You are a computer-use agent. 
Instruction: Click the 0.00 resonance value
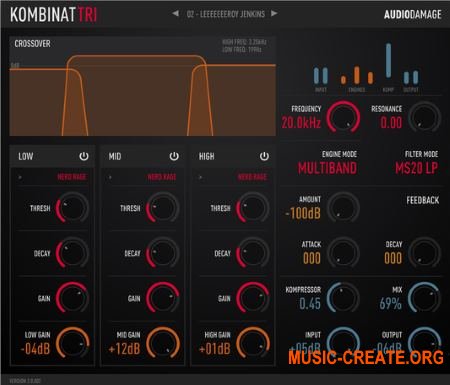[x=391, y=123]
